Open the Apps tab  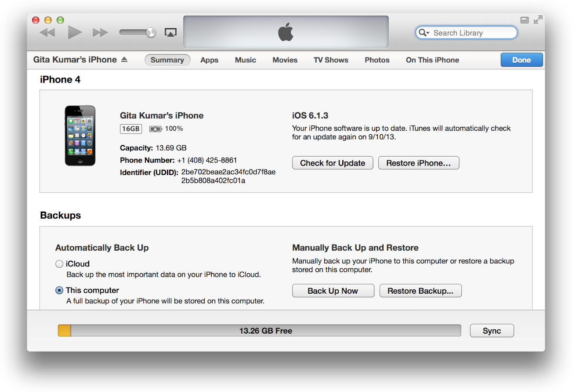[210, 60]
